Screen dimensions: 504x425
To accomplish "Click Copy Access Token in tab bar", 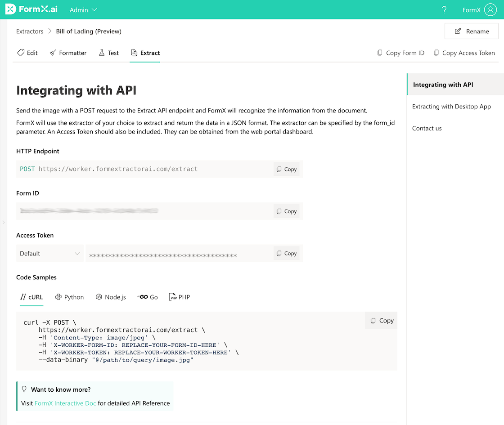I will click(464, 53).
